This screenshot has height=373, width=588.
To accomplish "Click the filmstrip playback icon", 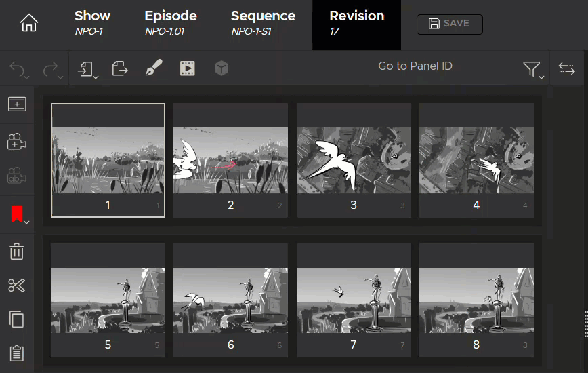I will (x=187, y=68).
